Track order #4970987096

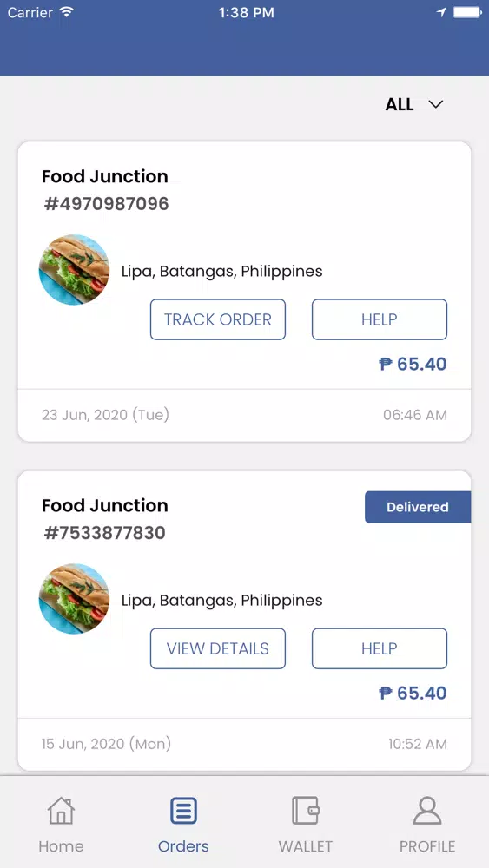tap(218, 319)
